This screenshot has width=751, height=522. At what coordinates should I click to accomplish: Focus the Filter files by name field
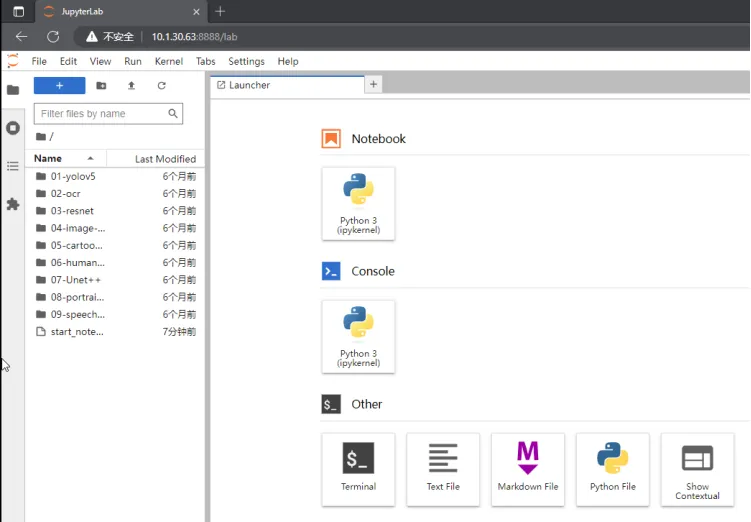point(108,113)
